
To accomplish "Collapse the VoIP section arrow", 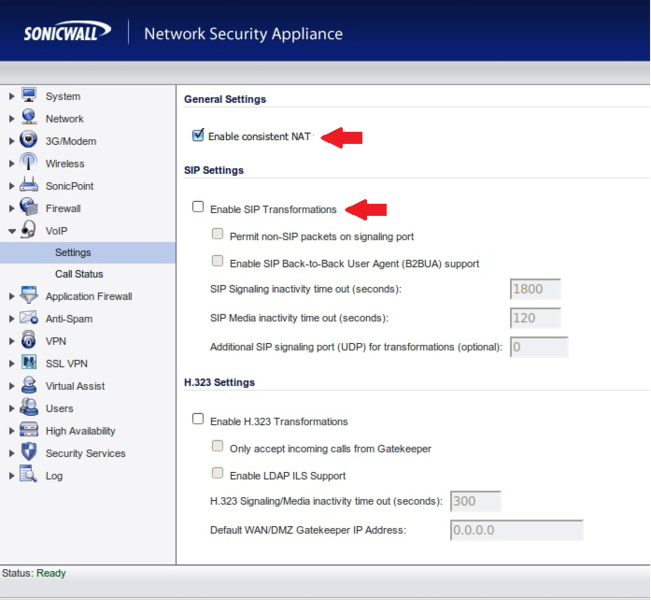I will coord(11,231).
